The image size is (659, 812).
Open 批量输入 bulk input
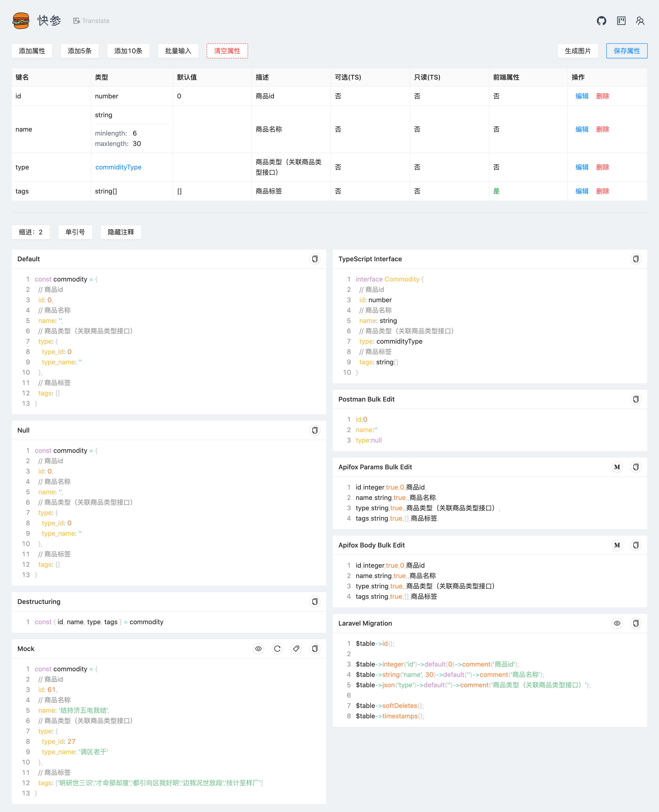pos(178,51)
